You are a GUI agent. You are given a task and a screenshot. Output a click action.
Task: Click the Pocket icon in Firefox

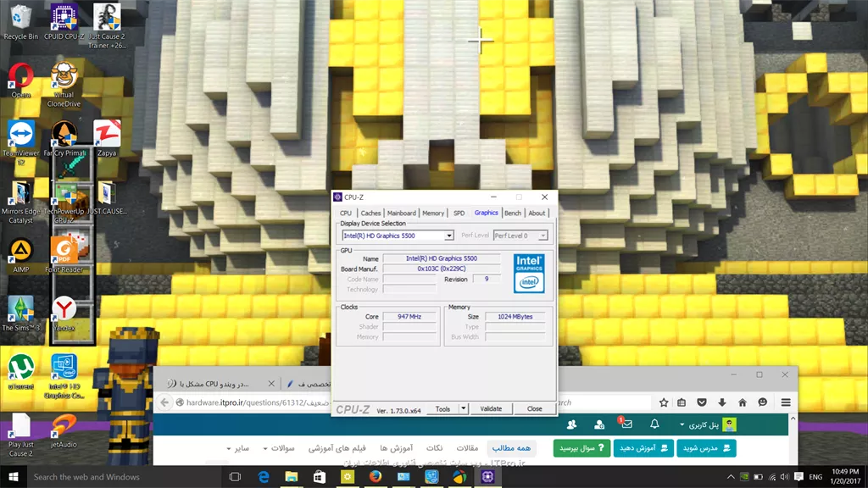click(x=701, y=402)
